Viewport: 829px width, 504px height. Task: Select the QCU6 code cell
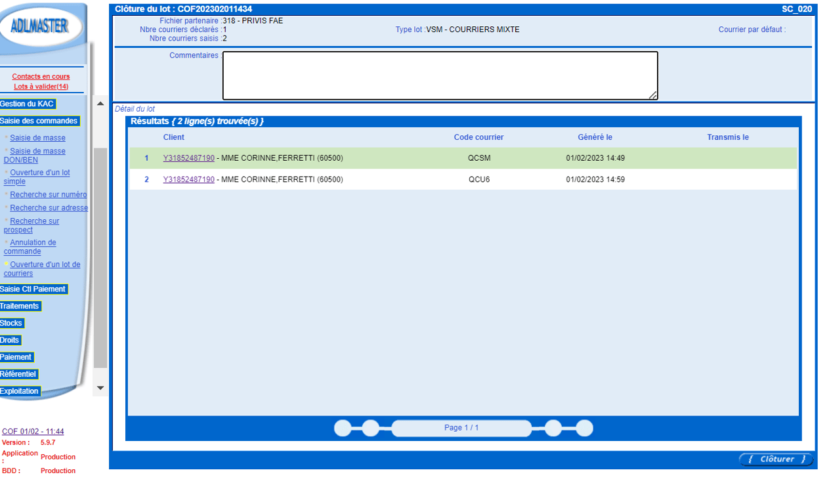click(479, 179)
